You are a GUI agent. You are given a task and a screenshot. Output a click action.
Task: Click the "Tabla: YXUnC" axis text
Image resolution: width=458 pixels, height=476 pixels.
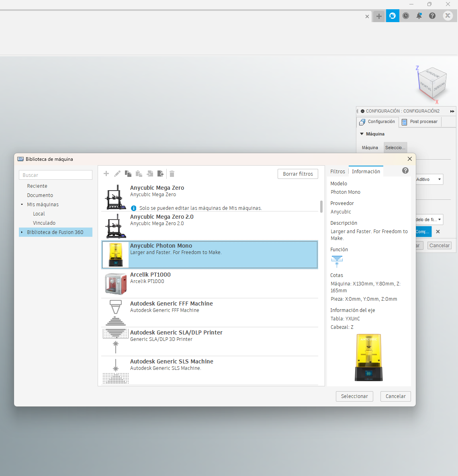tap(345, 319)
